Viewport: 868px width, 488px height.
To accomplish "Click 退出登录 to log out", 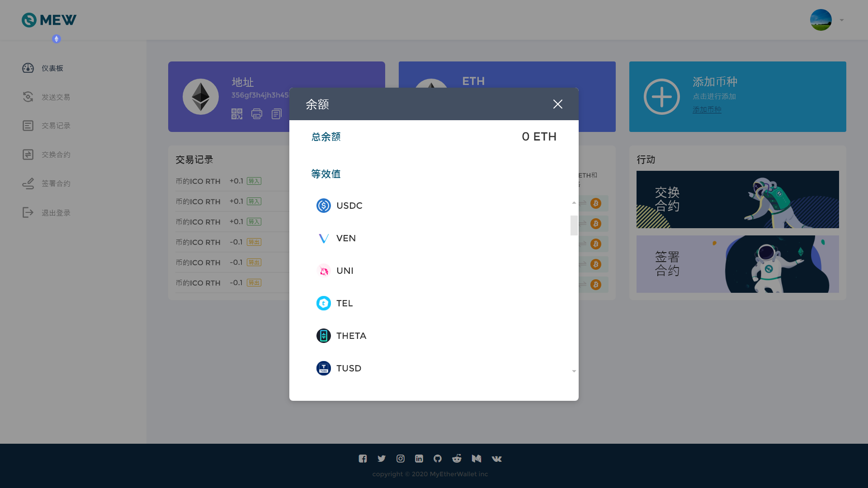I will coord(56,213).
